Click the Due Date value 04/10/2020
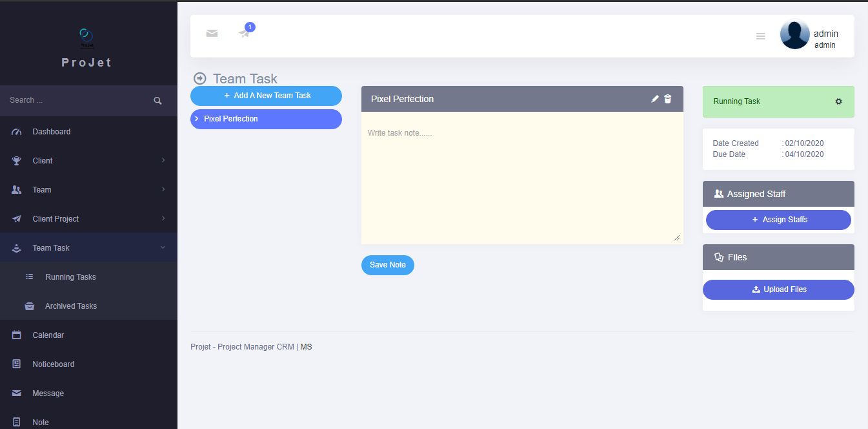The image size is (868, 429). tap(805, 154)
